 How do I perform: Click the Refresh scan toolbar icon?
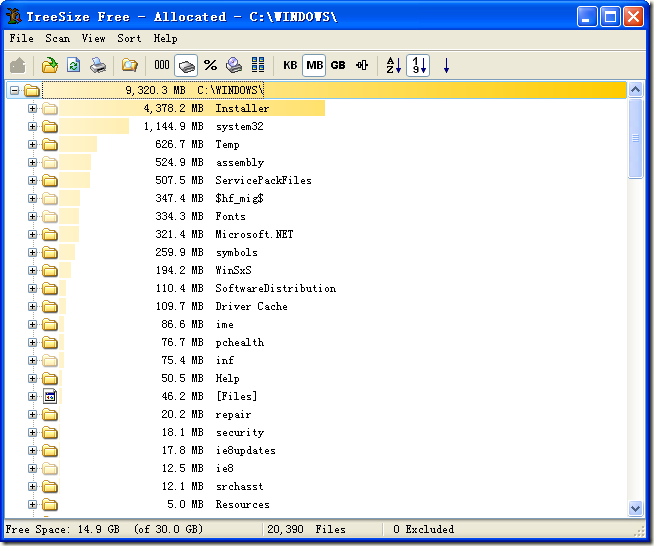73,65
